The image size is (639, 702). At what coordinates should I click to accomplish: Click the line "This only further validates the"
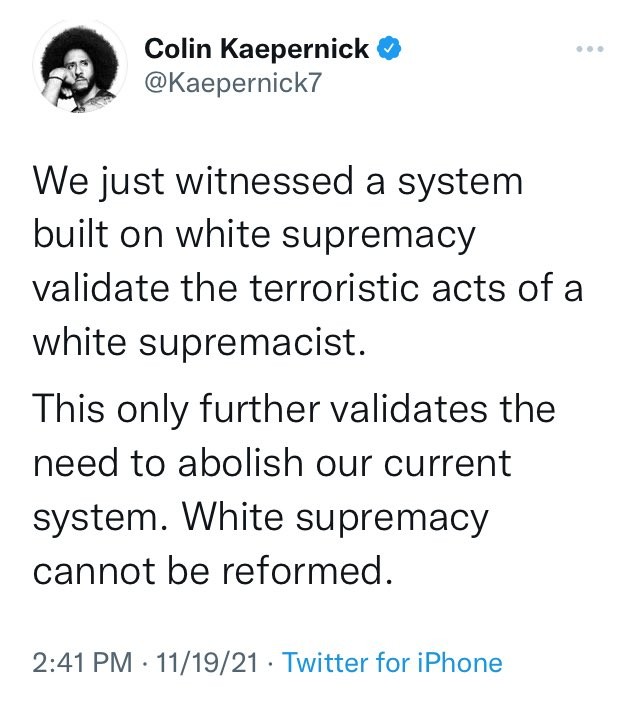pos(293,410)
